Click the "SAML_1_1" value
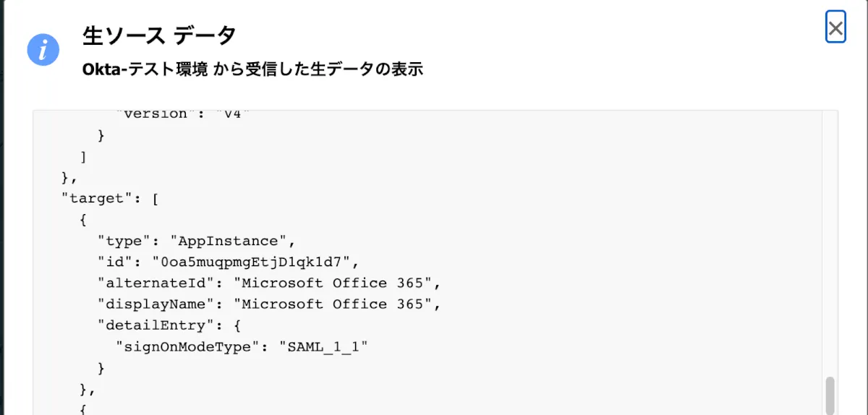The height and width of the screenshot is (415, 868). point(324,347)
